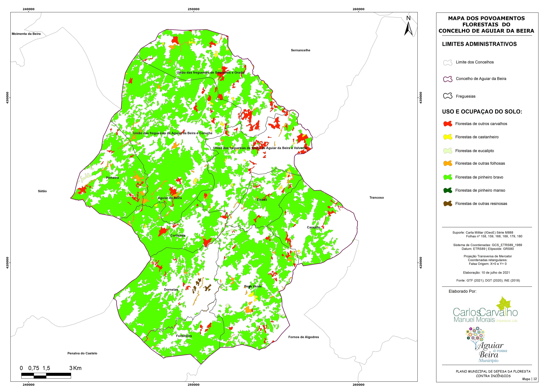Image resolution: width=555 pixels, height=392 pixels.
Task: Click the 'Penalva do Castelo' map label
Action: tap(82, 353)
